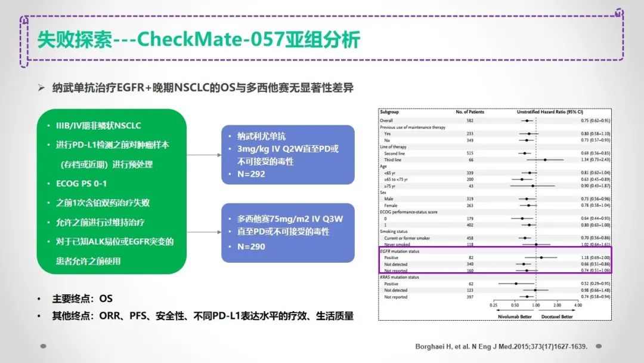Click the hazard ratio "1.34 (0.73–2.43)"
The width and height of the screenshot is (644, 363).
pos(595,160)
